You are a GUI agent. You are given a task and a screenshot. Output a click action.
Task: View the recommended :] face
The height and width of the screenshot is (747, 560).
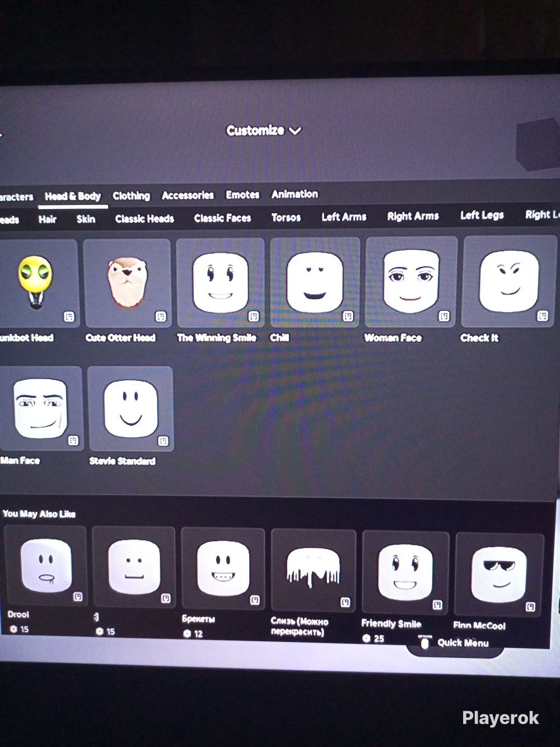(134, 568)
